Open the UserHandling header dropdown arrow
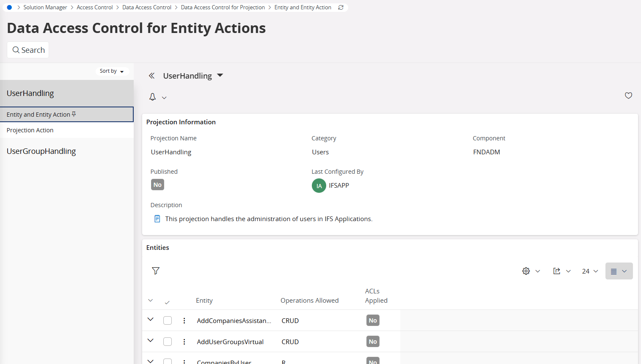This screenshot has width=641, height=364. pyautogui.click(x=220, y=75)
